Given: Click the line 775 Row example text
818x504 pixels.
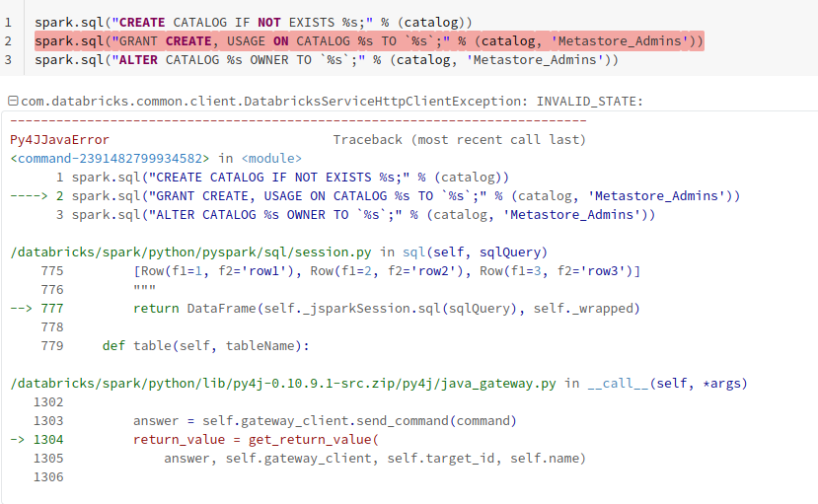Looking at the screenshot, I should [x=387, y=271].
